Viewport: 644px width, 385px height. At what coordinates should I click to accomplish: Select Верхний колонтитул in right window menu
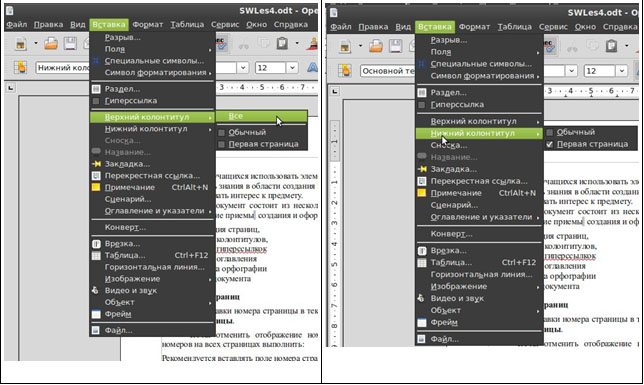(479, 121)
